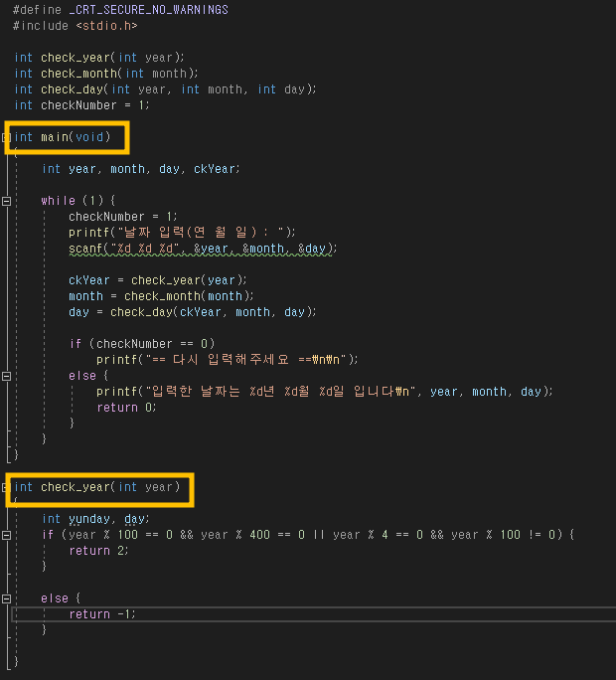Viewport: 616px width, 680px height.
Task: Collapse the else return -1 block
Action: click(x=6, y=598)
